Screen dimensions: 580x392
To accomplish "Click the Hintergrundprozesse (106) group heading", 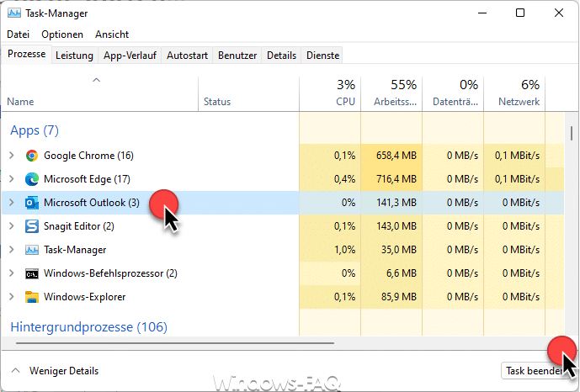I will 88,327.
